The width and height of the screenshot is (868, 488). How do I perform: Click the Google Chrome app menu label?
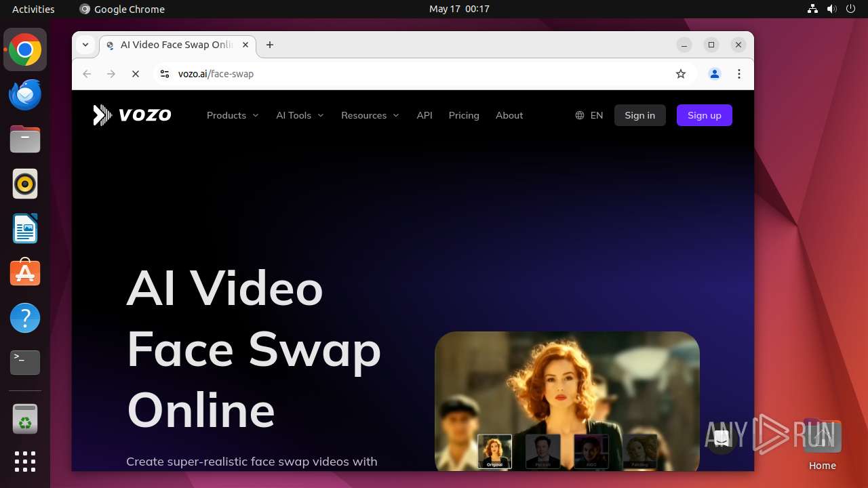pyautogui.click(x=122, y=9)
